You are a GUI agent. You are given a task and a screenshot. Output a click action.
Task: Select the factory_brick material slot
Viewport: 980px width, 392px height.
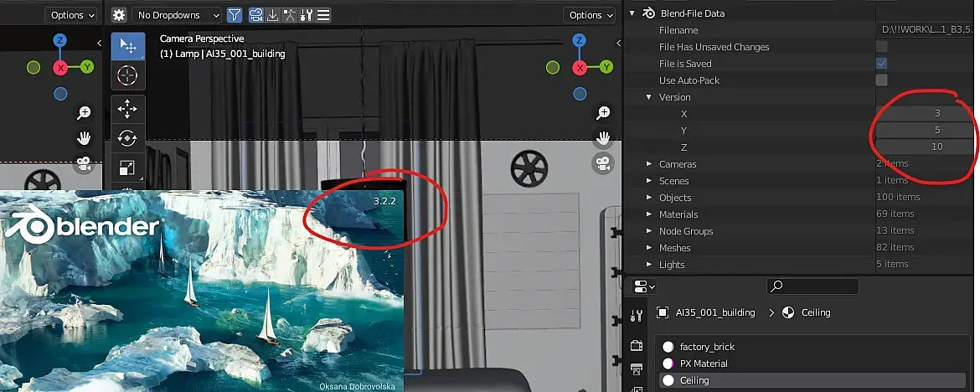[811, 347]
